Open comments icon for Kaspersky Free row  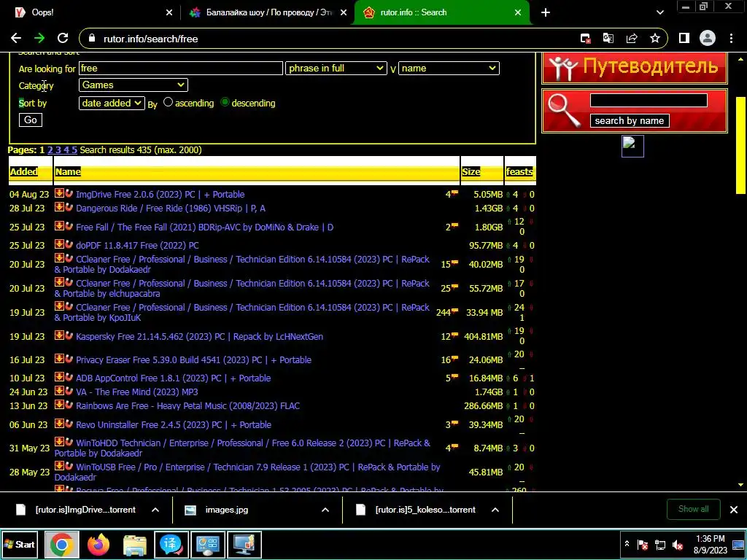point(454,335)
